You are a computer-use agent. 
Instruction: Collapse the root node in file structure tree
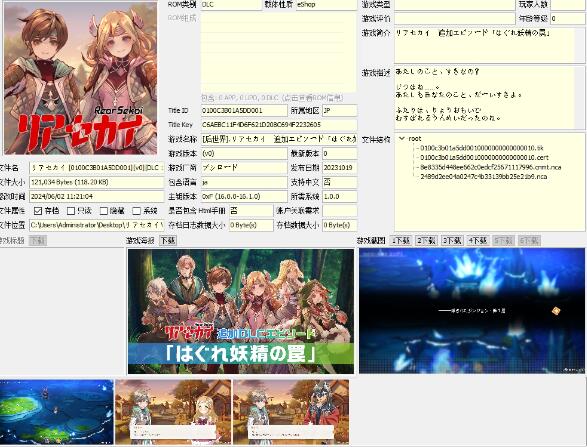402,139
